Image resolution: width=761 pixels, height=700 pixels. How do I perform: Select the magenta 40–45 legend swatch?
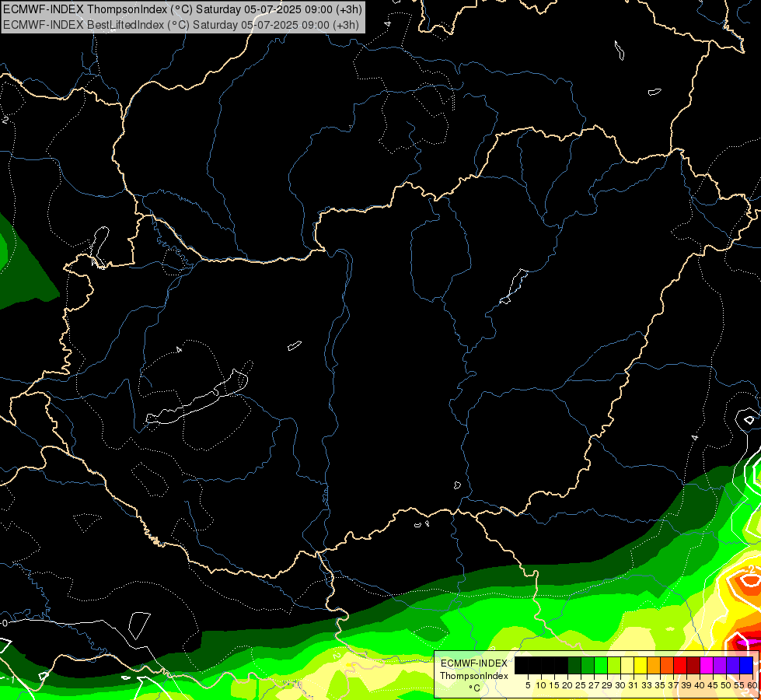[707, 665]
